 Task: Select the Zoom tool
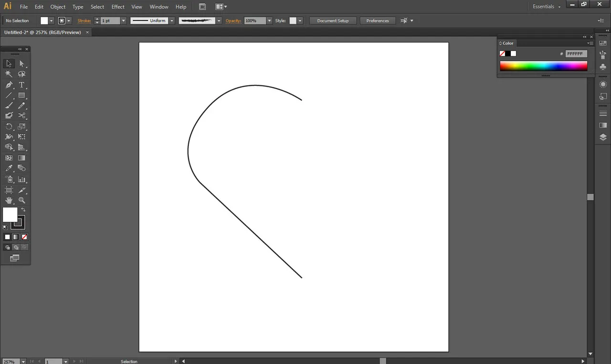click(x=21, y=200)
